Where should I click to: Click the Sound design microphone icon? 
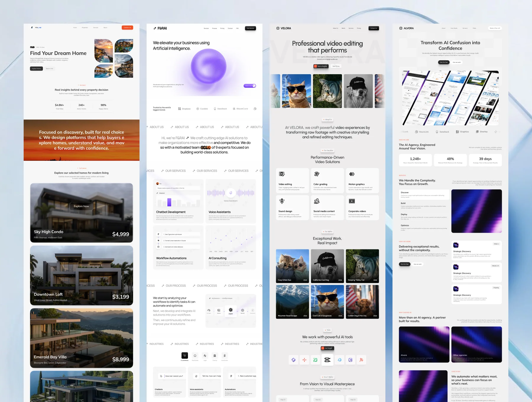282,201
